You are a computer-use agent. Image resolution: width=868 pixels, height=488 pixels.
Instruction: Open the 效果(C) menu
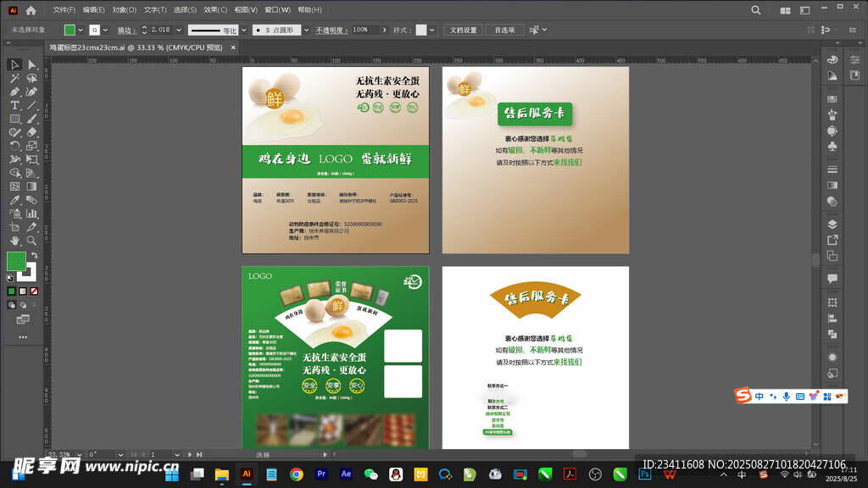pos(215,10)
